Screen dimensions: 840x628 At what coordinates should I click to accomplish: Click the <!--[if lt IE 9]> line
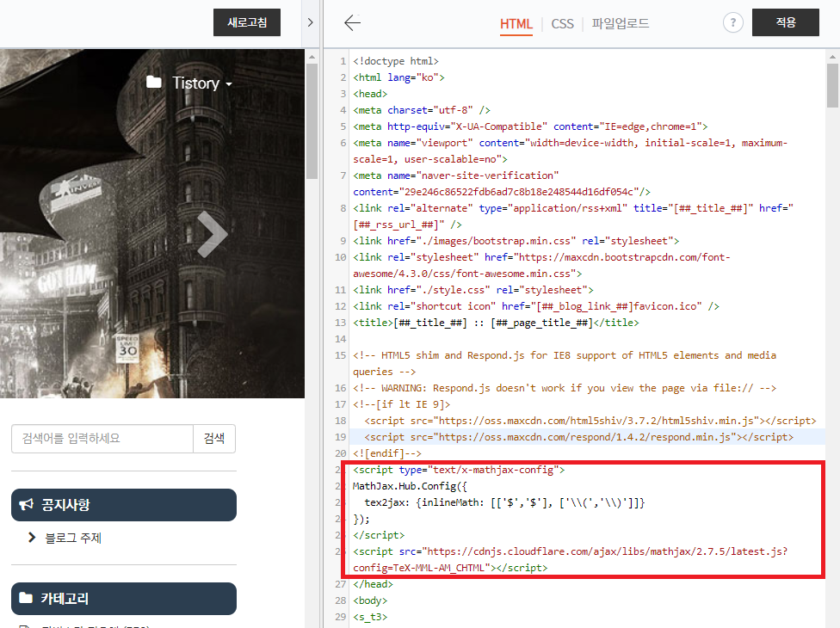[402, 404]
